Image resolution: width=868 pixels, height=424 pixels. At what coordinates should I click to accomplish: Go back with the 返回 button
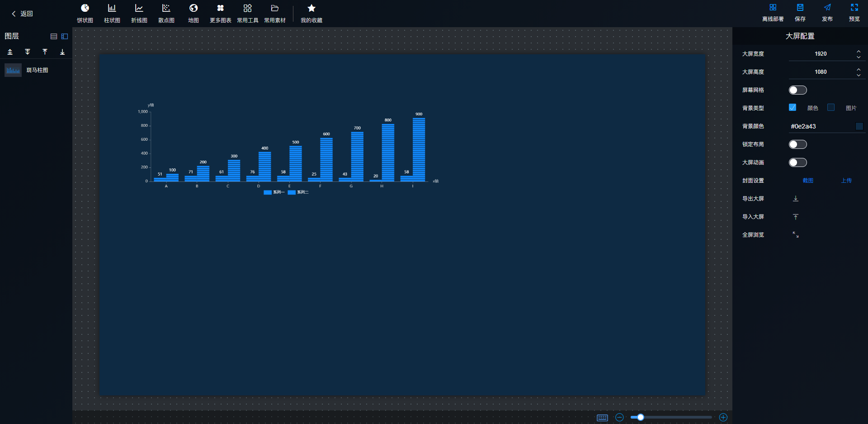pyautogui.click(x=22, y=14)
